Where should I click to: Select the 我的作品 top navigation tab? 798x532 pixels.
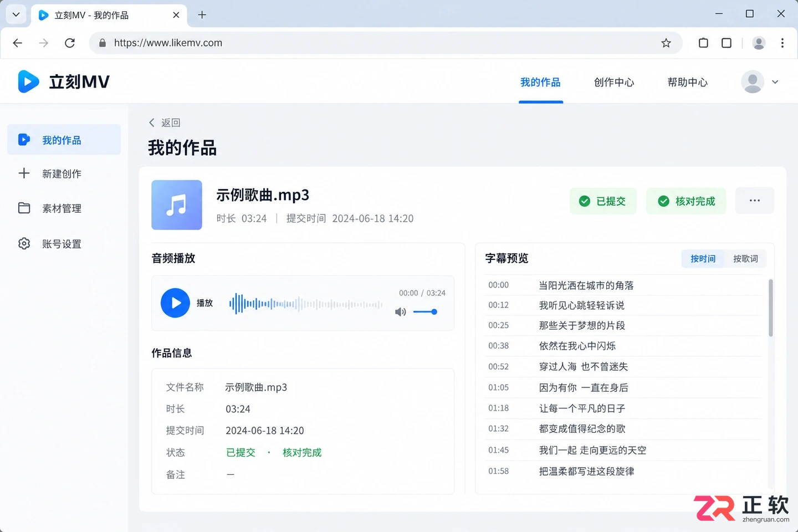[540, 82]
